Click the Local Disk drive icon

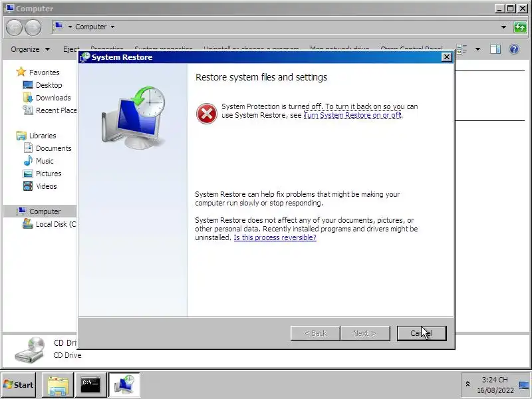pos(28,223)
